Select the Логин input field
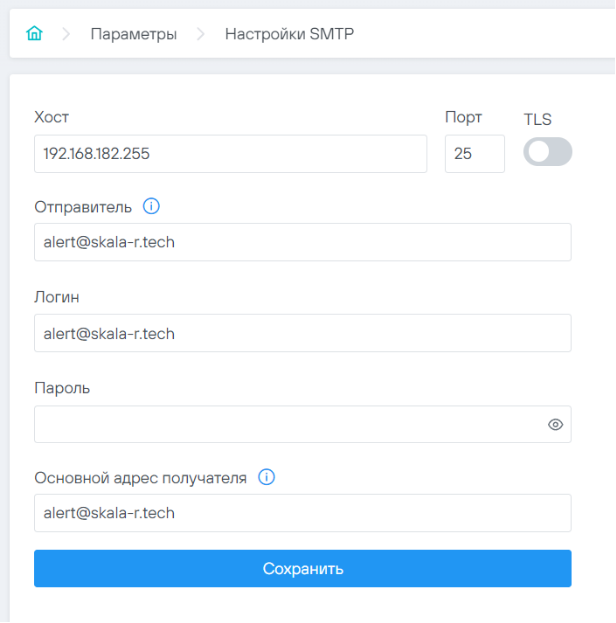This screenshot has height=623, width=616. coord(302,333)
